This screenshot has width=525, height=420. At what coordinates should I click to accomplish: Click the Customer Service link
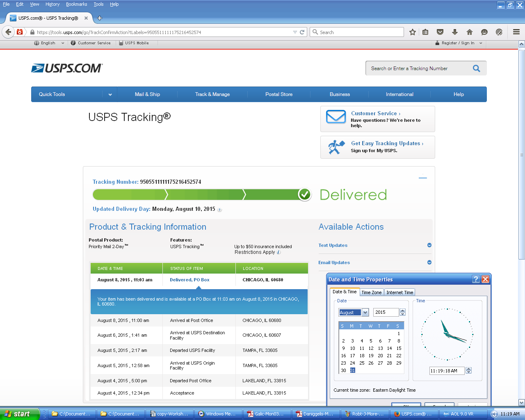point(375,113)
